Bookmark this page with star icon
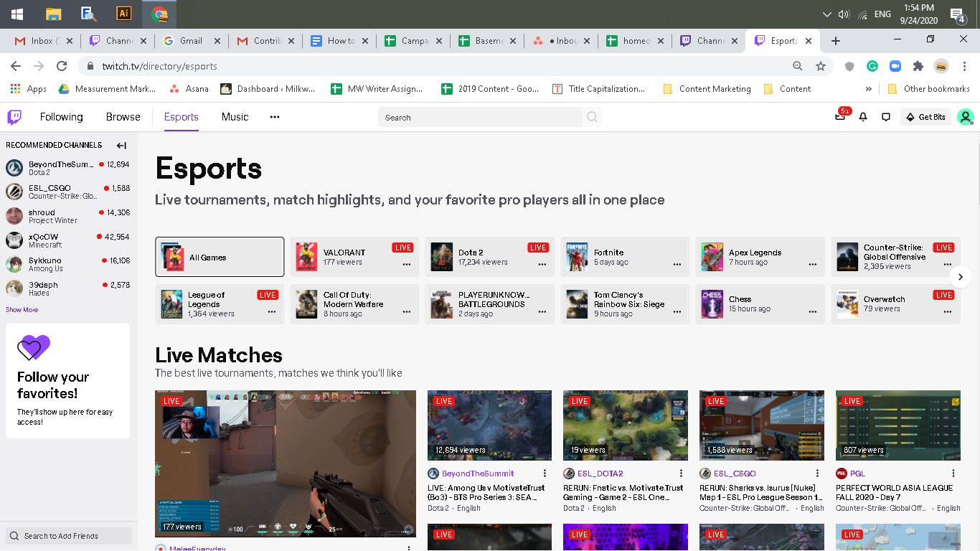 [x=821, y=66]
